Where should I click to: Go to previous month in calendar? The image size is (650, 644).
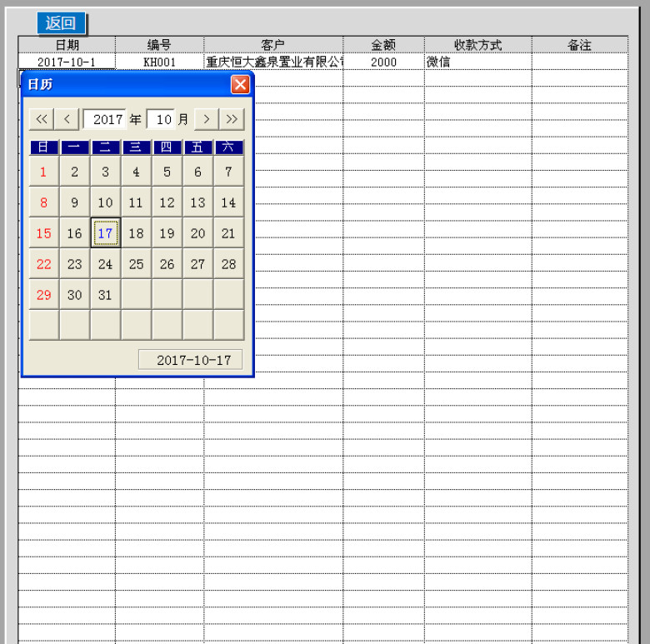[67, 119]
